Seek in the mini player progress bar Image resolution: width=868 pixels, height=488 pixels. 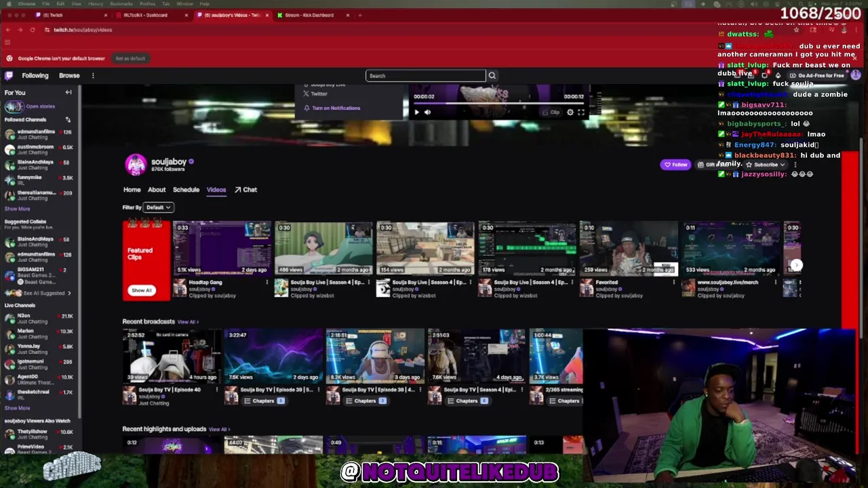[498, 104]
